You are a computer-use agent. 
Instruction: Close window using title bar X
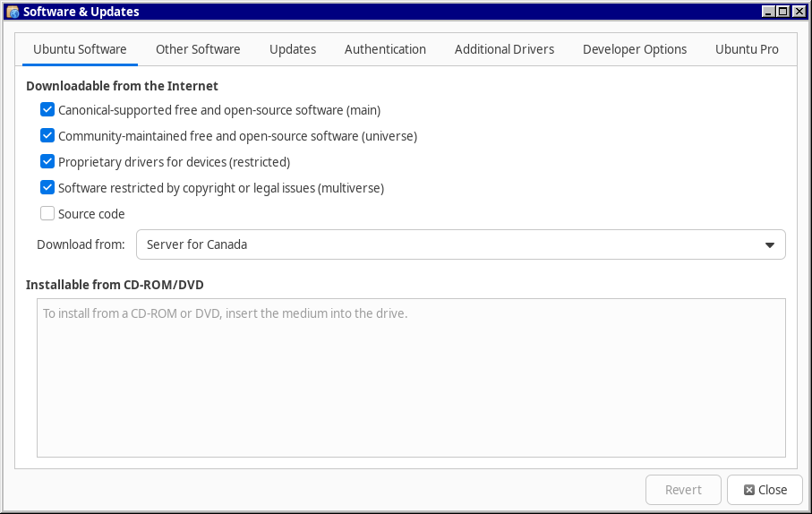point(799,12)
